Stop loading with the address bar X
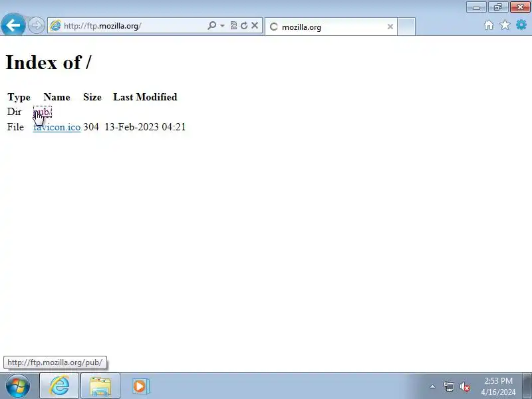The height and width of the screenshot is (399, 532). (255, 25)
